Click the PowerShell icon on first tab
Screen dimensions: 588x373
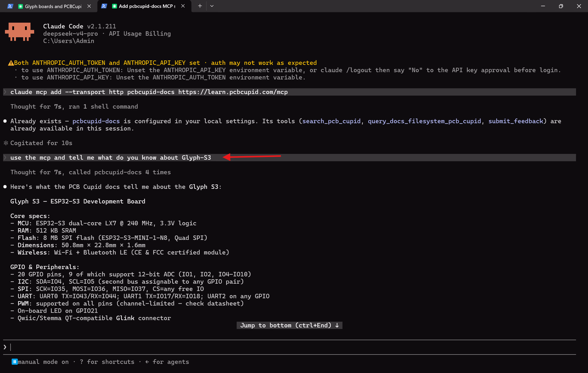point(10,6)
